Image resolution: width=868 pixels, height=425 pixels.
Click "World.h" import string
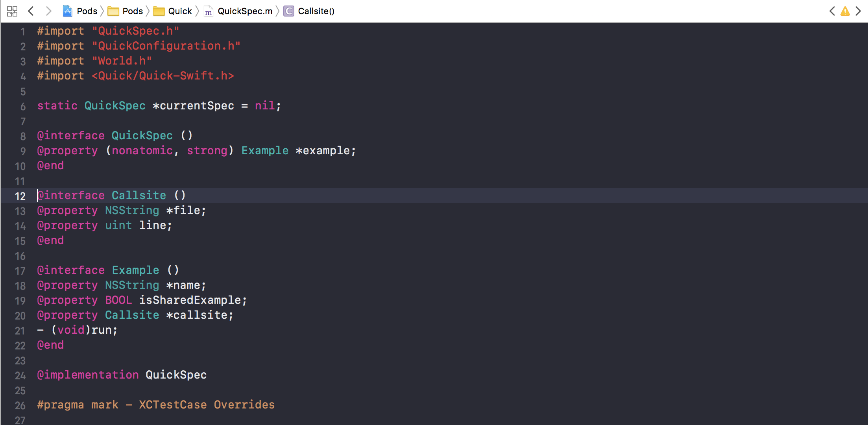tap(122, 61)
